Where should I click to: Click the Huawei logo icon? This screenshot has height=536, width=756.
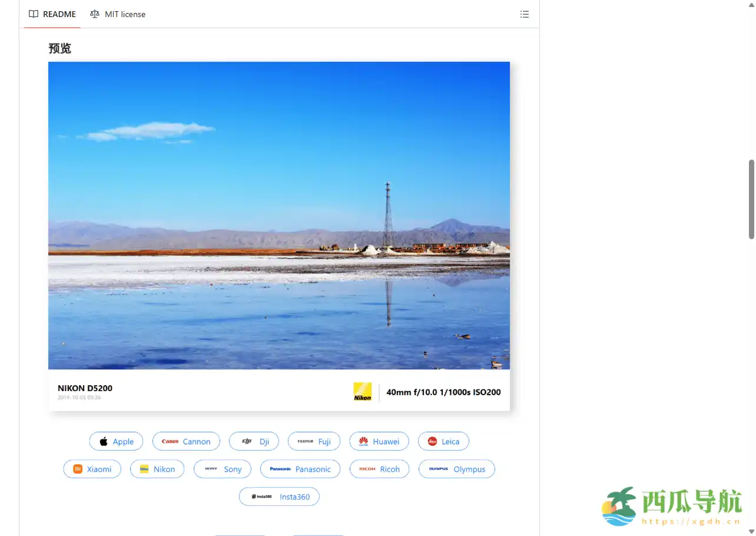(x=363, y=441)
